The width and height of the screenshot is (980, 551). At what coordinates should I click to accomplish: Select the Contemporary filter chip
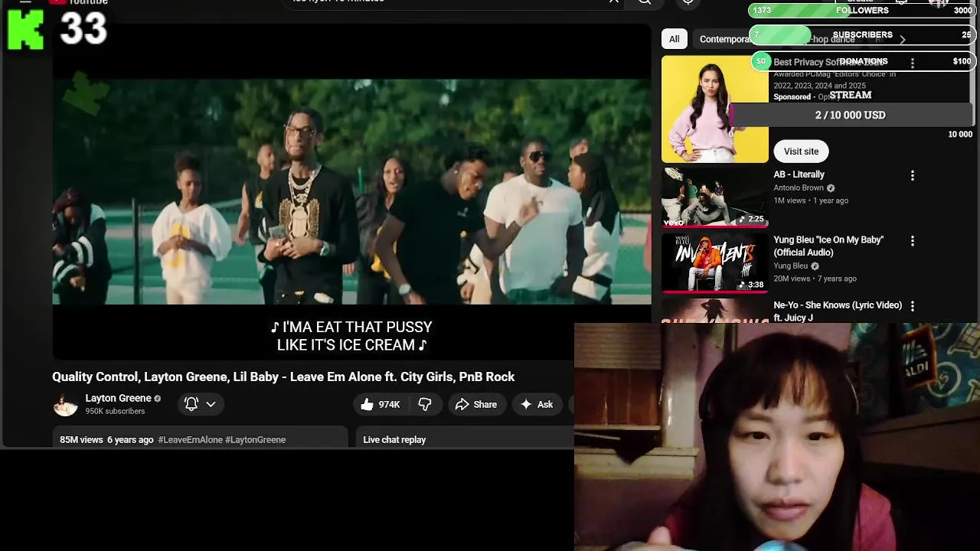[x=725, y=39]
